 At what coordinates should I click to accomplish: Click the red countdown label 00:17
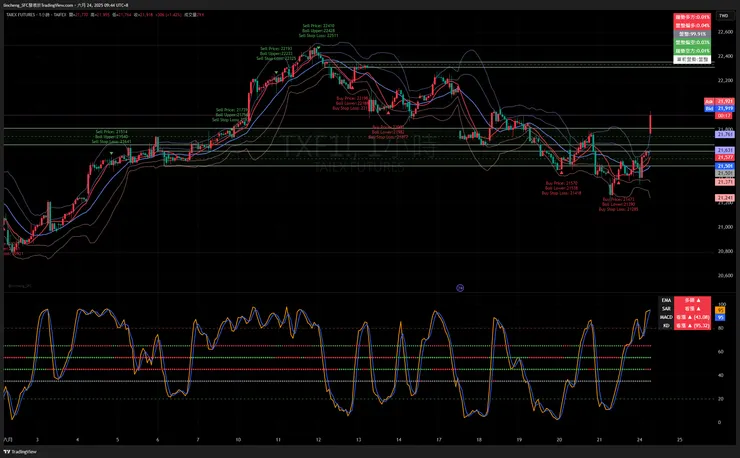click(x=724, y=116)
